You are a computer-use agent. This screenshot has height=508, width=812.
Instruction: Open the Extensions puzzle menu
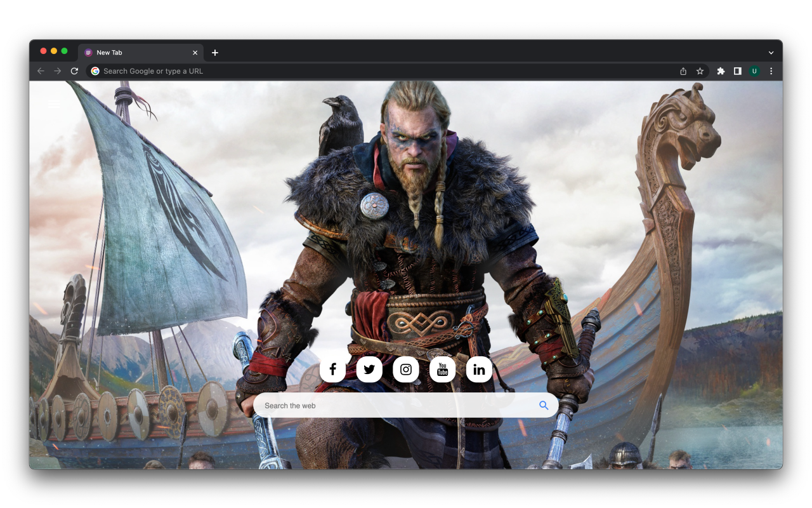coord(721,71)
